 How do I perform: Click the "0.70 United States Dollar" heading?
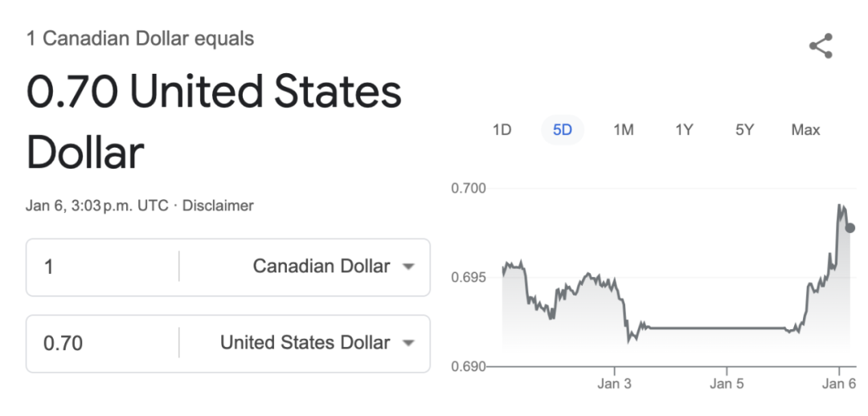(x=214, y=122)
